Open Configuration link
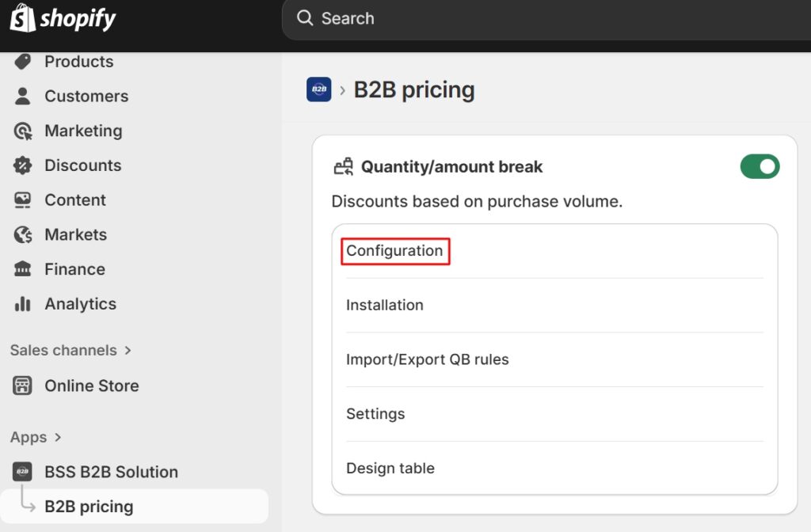The height and width of the screenshot is (532, 811). click(394, 251)
